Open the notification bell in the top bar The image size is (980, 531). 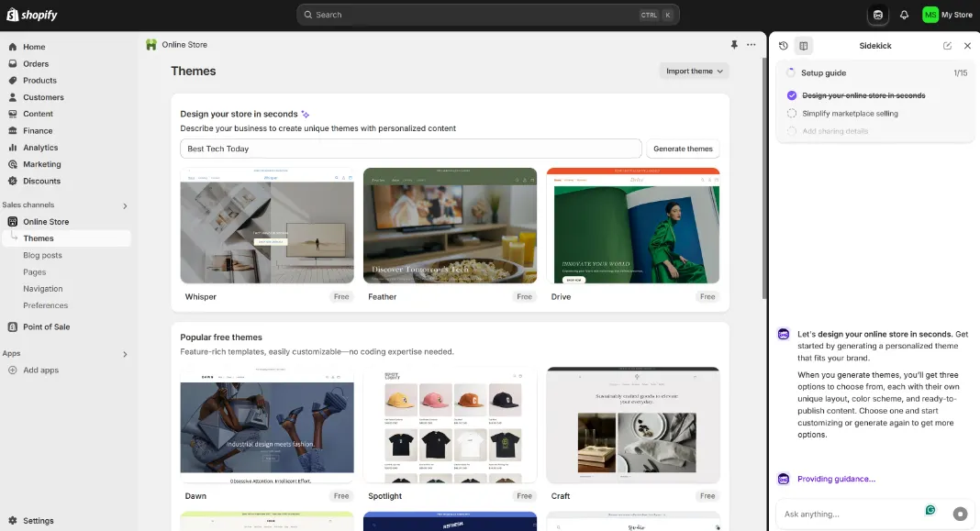[x=904, y=14]
